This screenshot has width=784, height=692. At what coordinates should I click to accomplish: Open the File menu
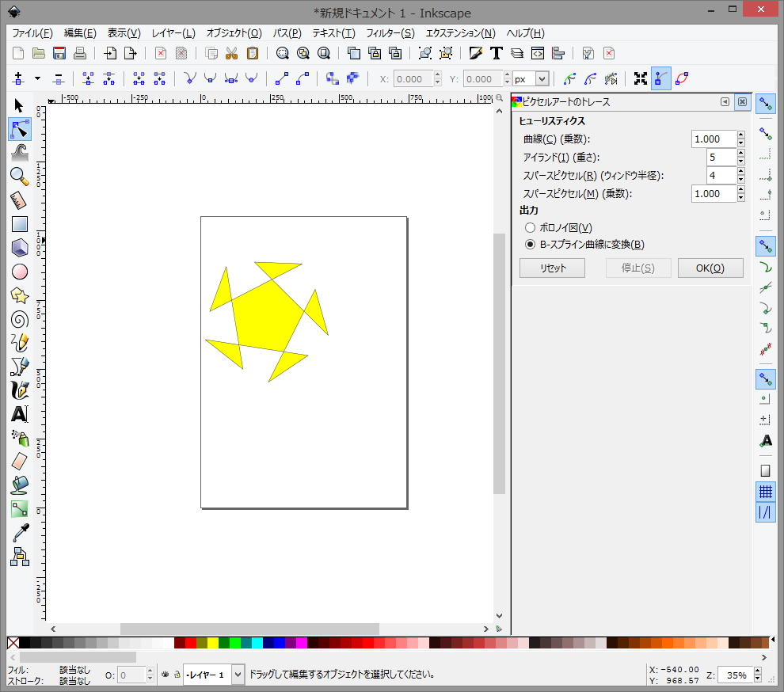(31, 33)
